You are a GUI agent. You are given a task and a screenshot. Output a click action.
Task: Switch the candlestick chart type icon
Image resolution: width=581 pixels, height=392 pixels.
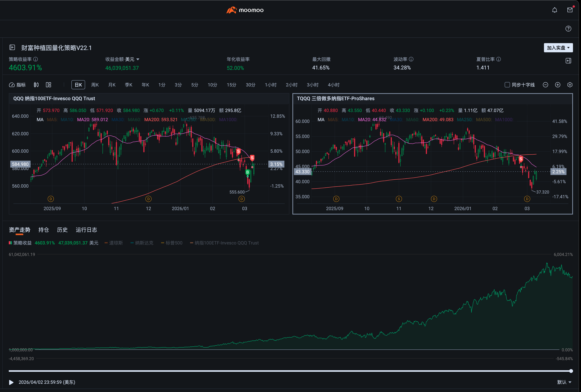(x=36, y=85)
